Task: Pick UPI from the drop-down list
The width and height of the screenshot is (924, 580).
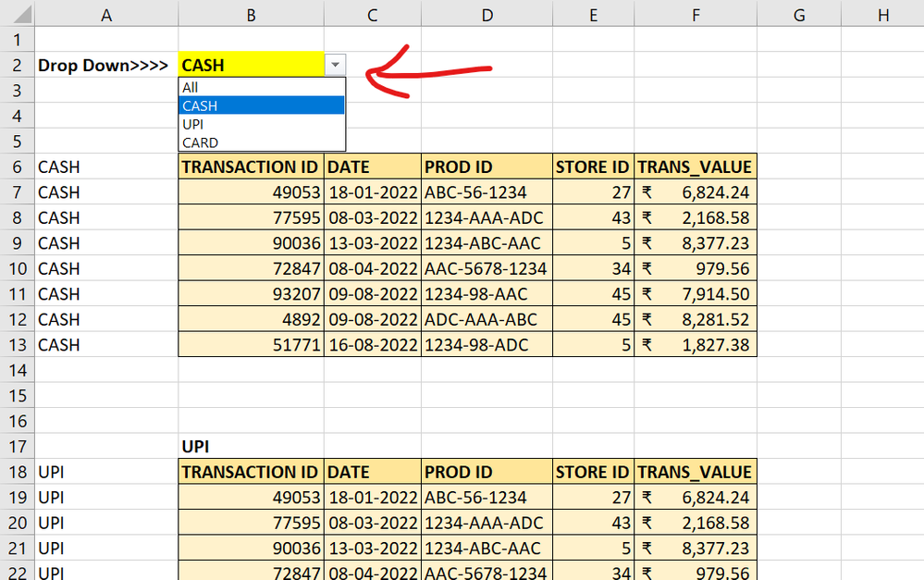Action: pyautogui.click(x=262, y=124)
